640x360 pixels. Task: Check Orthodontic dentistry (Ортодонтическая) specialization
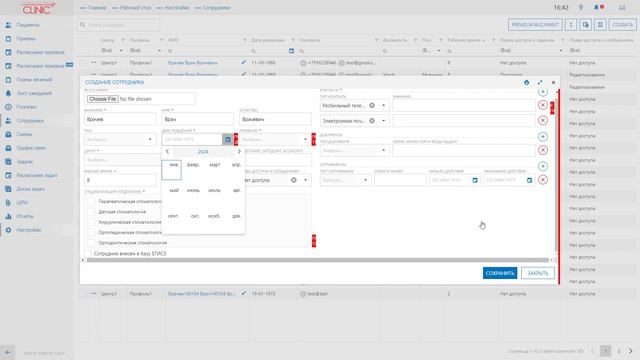(x=91, y=242)
